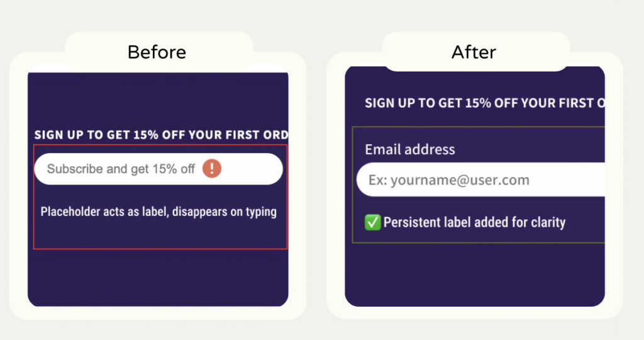
Task: Click the Email address field label
Action: [409, 149]
